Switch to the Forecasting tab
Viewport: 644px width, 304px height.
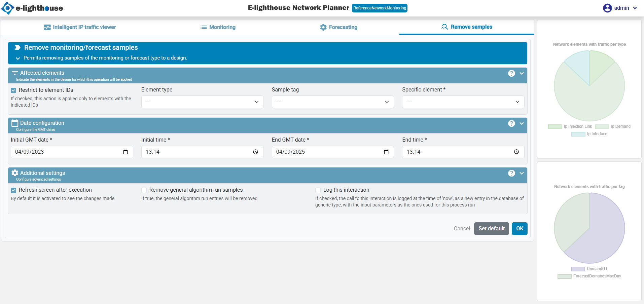pyautogui.click(x=338, y=27)
